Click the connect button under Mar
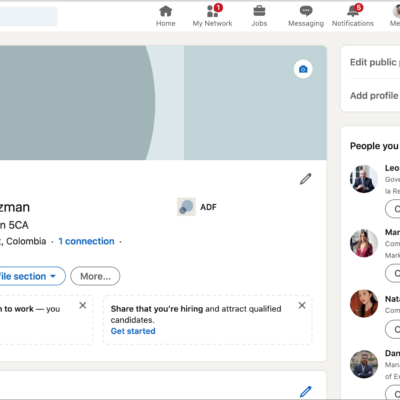This screenshot has width=400, height=400. [393, 273]
